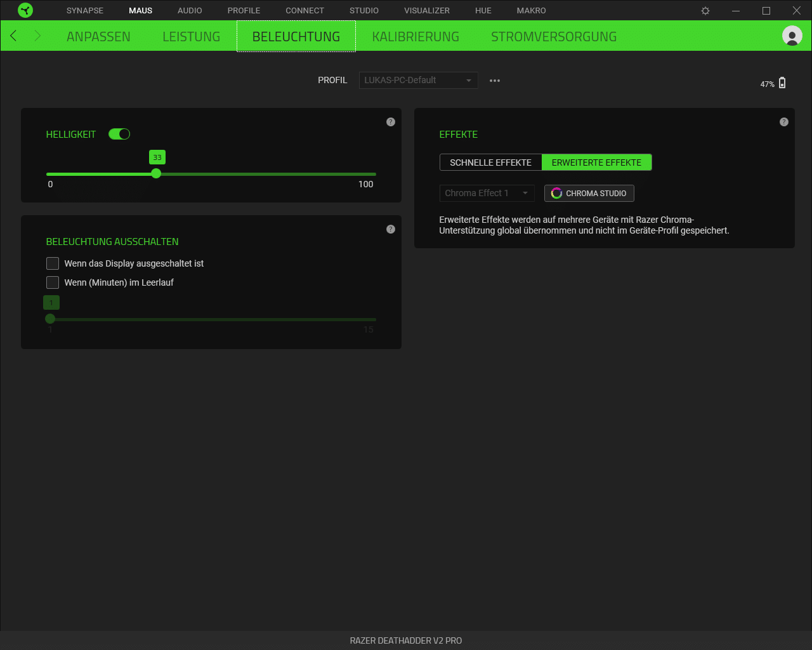Click the help icon in Helligkeit panel
The width and height of the screenshot is (812, 650).
[x=391, y=122]
